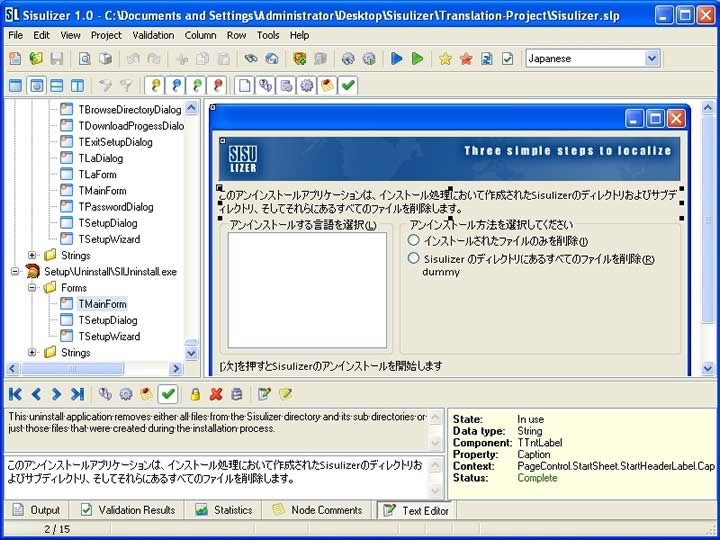720x540 pixels.
Task: Open a project with the green folder icon
Action: click(36, 58)
